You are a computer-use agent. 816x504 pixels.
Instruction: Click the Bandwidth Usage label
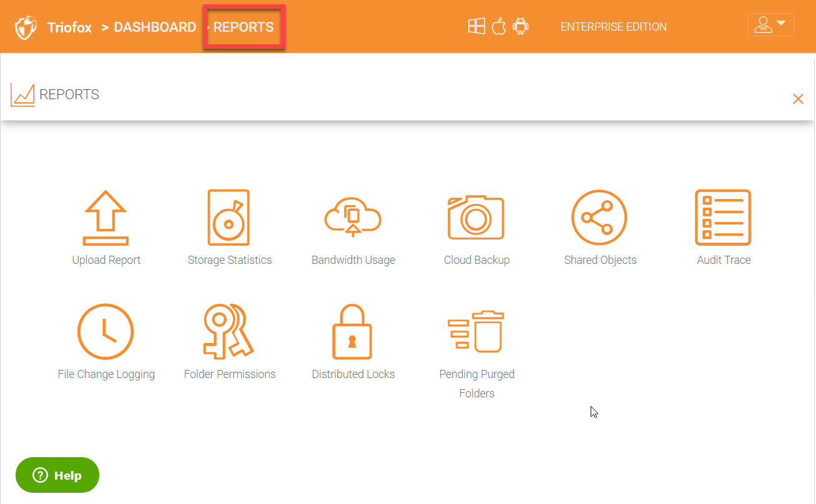click(x=353, y=260)
